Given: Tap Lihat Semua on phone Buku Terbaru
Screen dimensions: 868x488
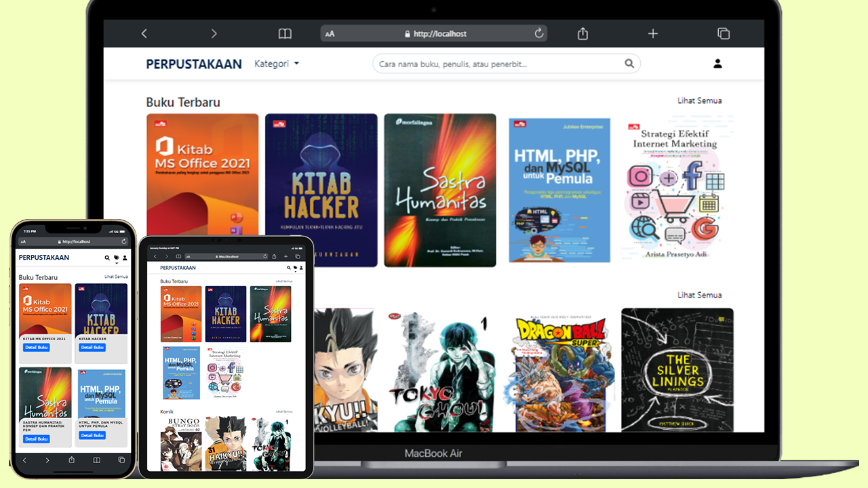Looking at the screenshot, I should pos(116,277).
